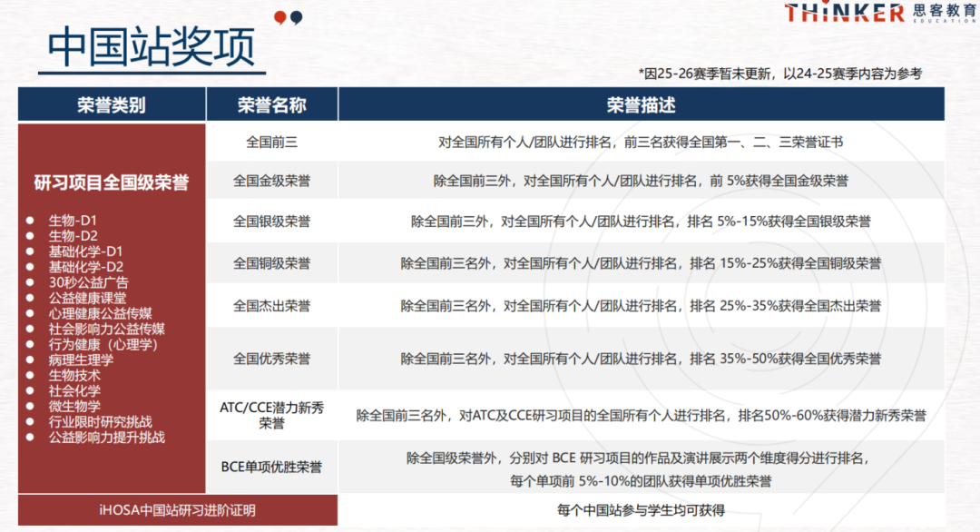980x532 pixels.
Task: Click the bullet dot beside 生物-D1
Action: point(30,221)
